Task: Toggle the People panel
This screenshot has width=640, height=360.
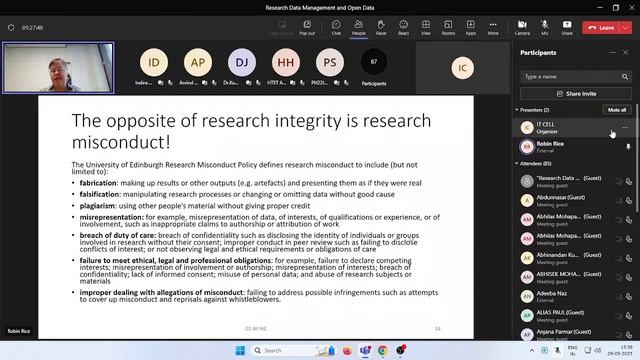Action: (358, 28)
